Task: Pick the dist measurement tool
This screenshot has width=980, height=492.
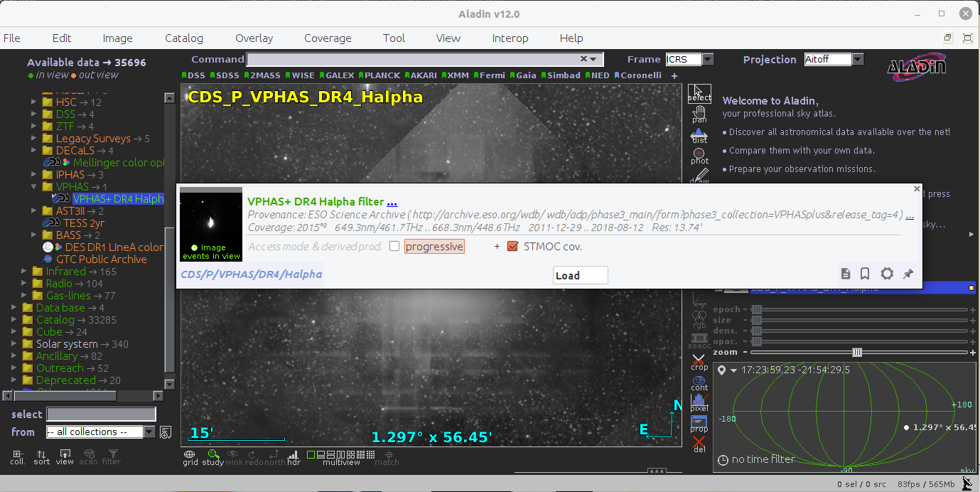Action: coord(699,135)
